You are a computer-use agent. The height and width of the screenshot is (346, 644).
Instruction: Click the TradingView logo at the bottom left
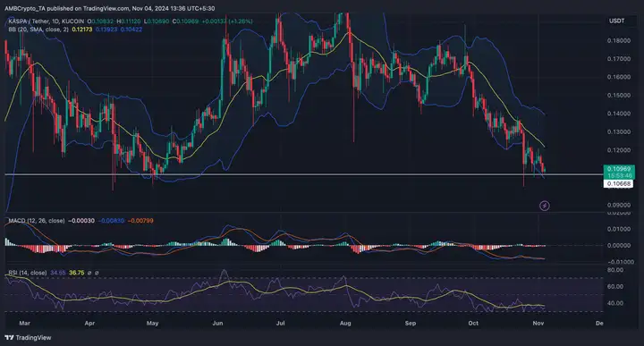[28, 337]
